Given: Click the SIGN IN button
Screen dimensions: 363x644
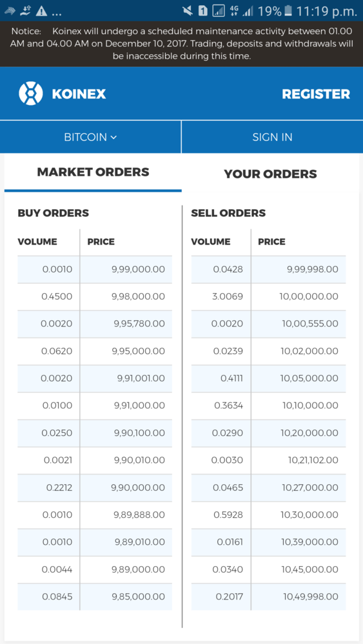Looking at the screenshot, I should click(272, 137).
